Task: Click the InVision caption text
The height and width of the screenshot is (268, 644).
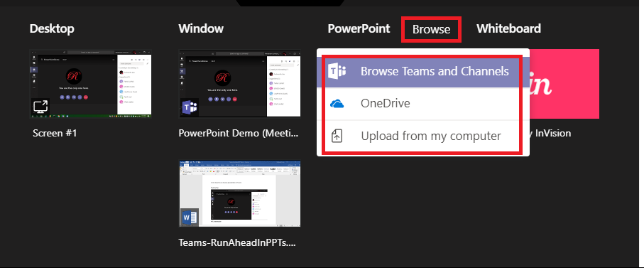Action: (550, 133)
